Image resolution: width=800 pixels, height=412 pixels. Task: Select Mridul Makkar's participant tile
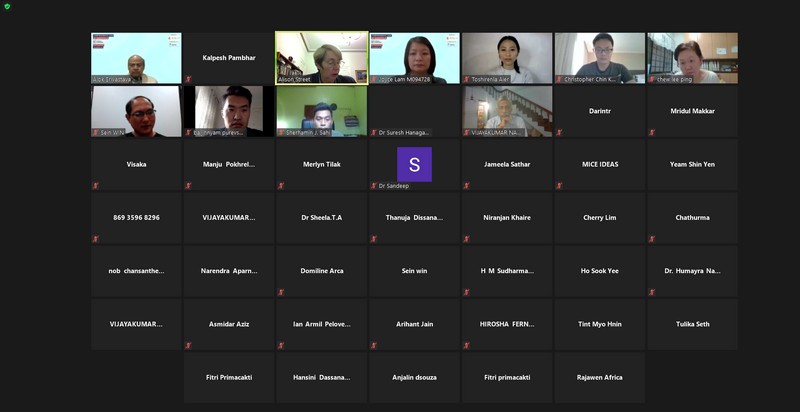click(x=692, y=111)
